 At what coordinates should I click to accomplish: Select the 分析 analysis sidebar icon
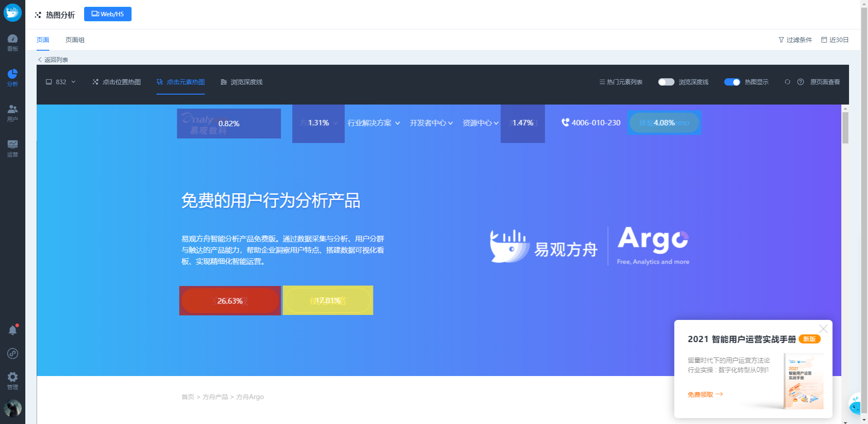(13, 78)
